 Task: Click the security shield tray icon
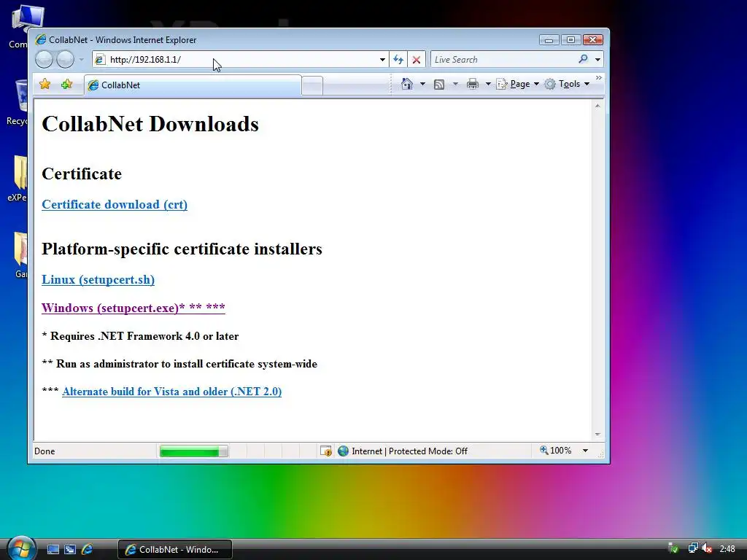click(x=673, y=548)
